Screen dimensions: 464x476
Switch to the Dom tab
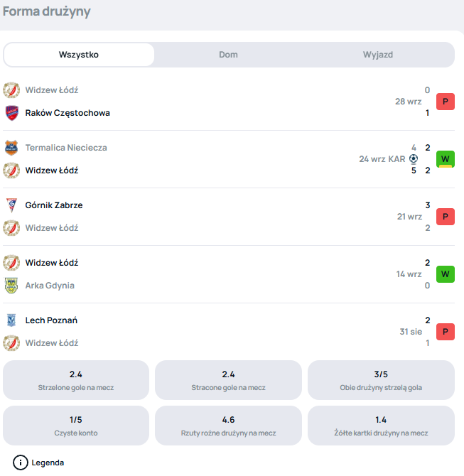point(228,55)
